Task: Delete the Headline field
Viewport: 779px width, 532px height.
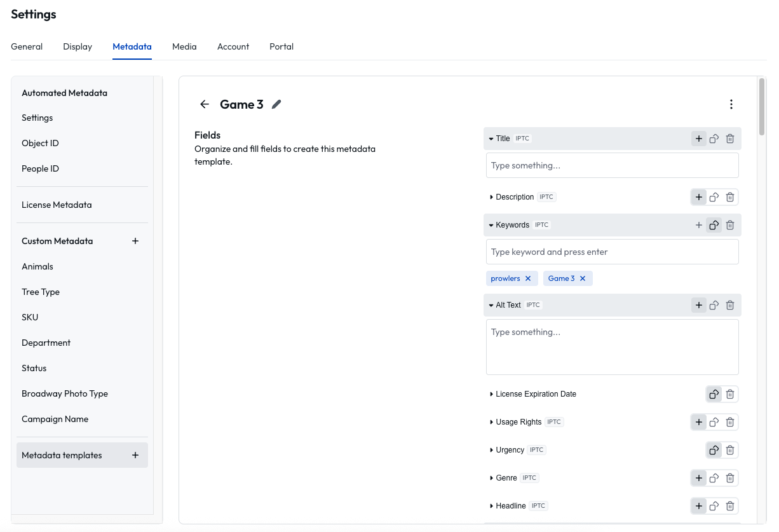Action: 730,506
